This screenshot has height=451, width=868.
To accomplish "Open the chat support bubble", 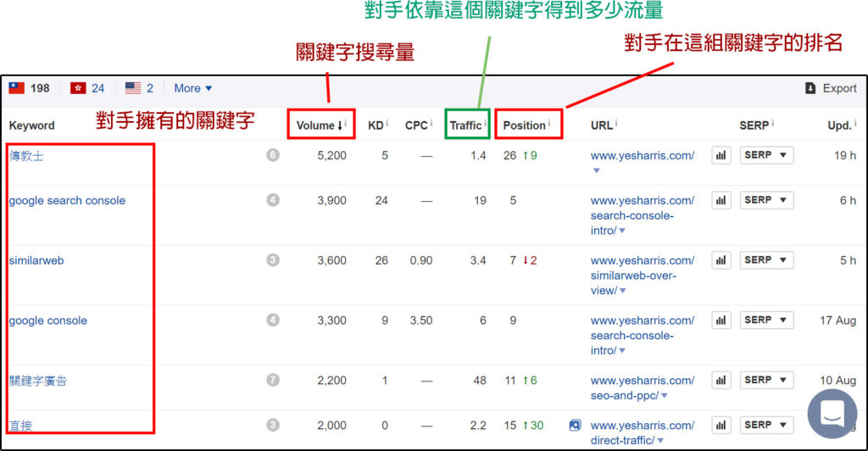I will [832, 415].
